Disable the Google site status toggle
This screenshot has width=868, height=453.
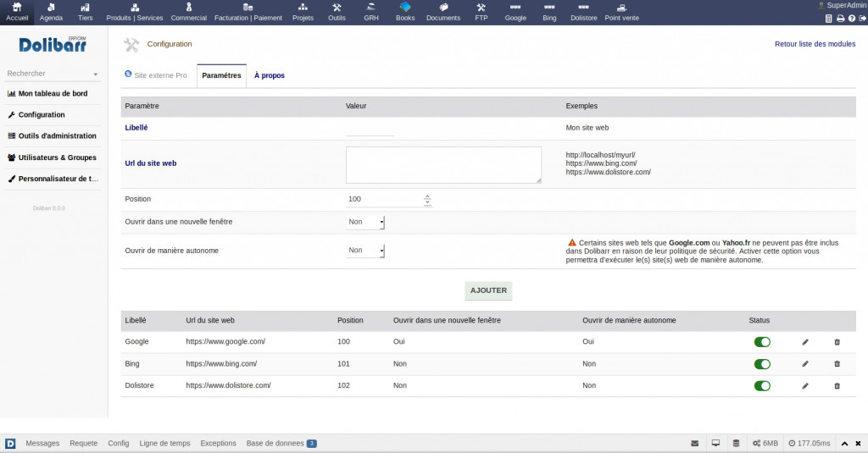(x=762, y=342)
